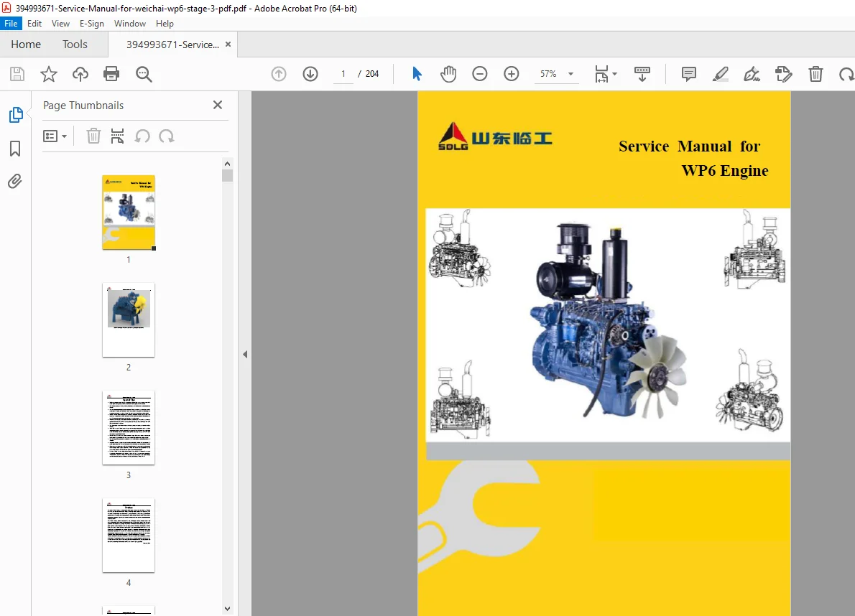Viewport: 855px width, 616px height.
Task: Open the Bookmarks sidebar panel
Action: click(15, 148)
